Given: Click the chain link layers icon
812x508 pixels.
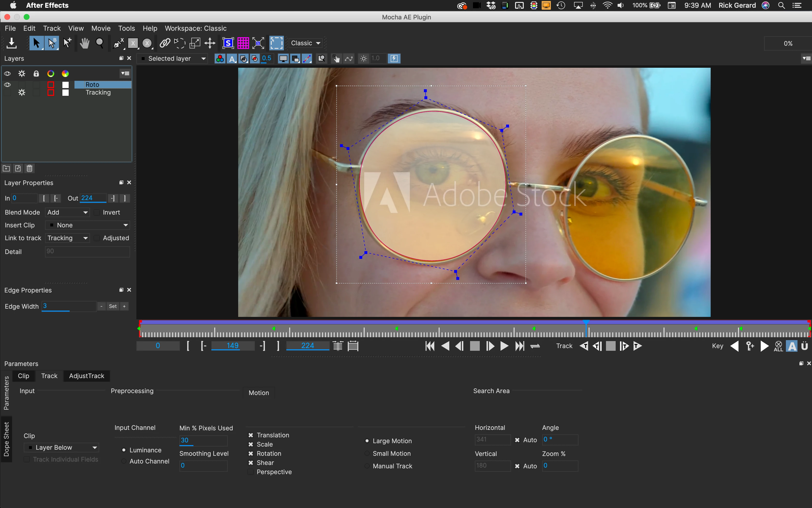Looking at the screenshot, I should click(x=164, y=43).
